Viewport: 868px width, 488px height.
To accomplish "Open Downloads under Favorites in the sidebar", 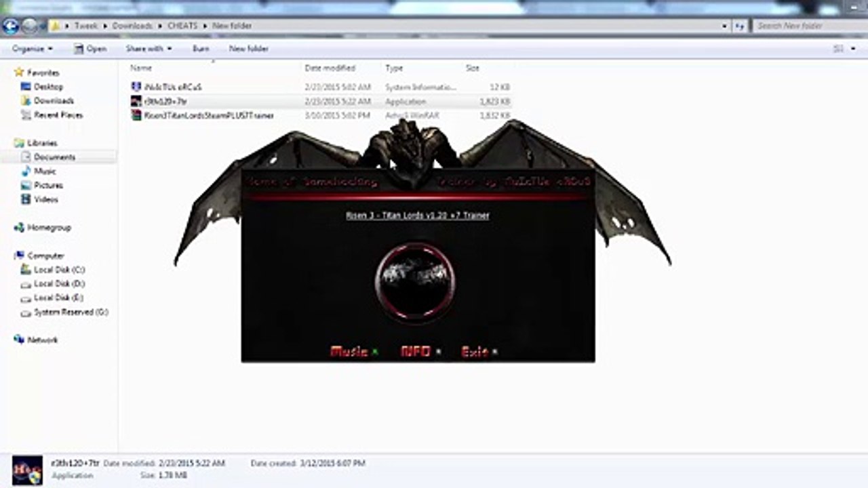I will click(54, 101).
